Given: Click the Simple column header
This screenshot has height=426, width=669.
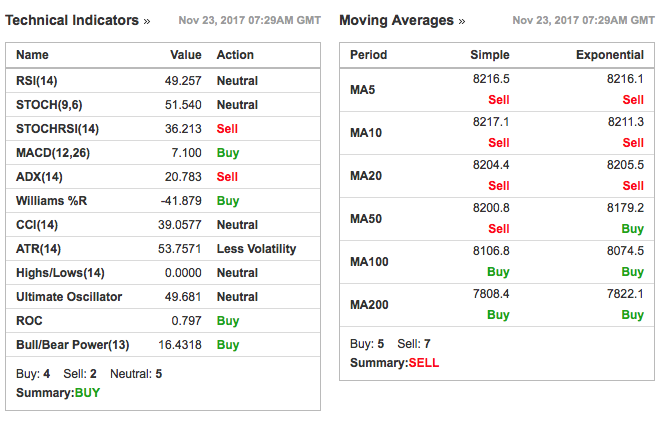Looking at the screenshot, I should pos(489,55).
